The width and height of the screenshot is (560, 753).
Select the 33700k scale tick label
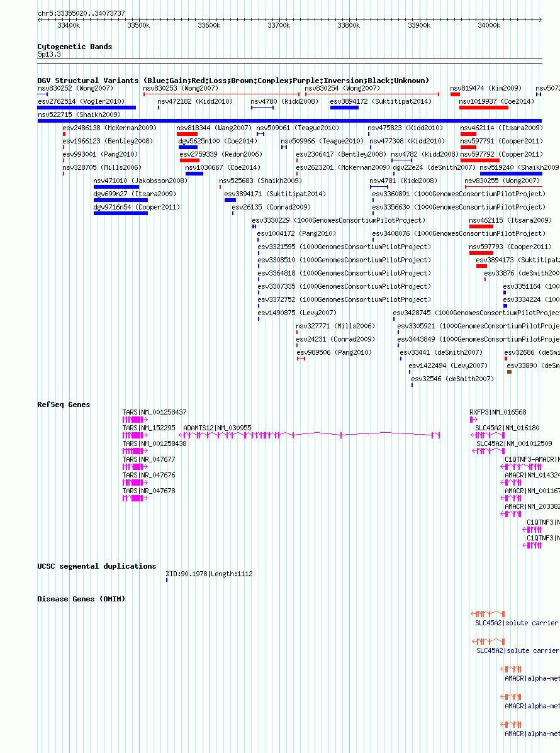pyautogui.click(x=279, y=25)
